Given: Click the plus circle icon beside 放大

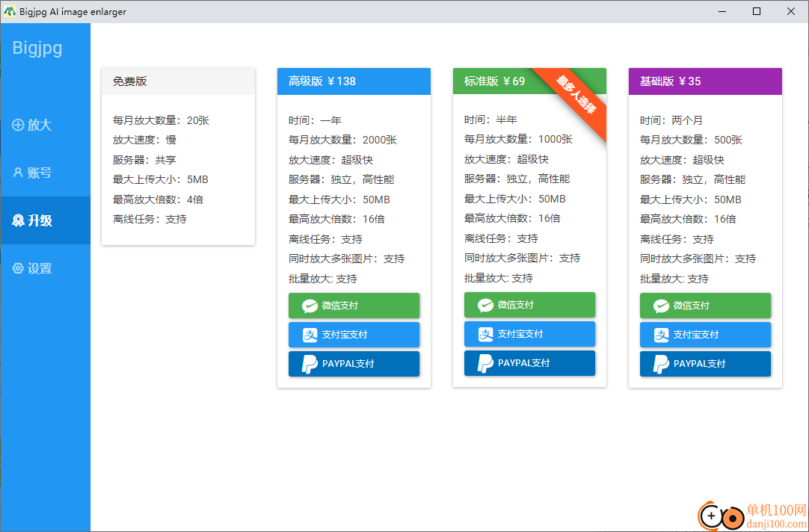Looking at the screenshot, I should click(x=18, y=125).
